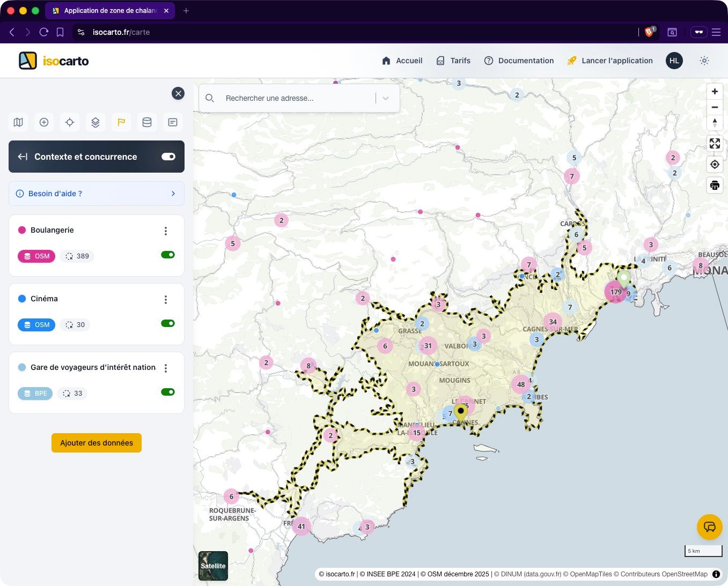Enable geolocation with the target control
This screenshot has height=586, width=728.
coord(715,164)
